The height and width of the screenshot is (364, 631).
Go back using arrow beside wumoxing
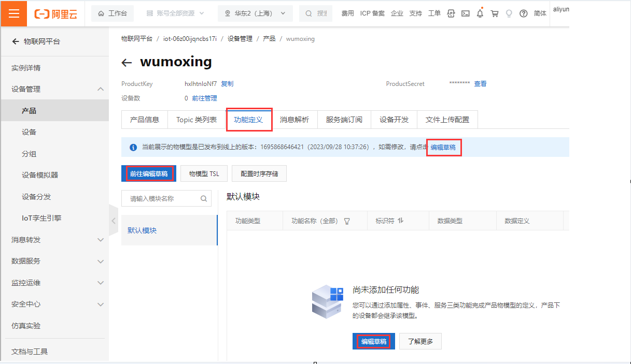[x=127, y=63]
